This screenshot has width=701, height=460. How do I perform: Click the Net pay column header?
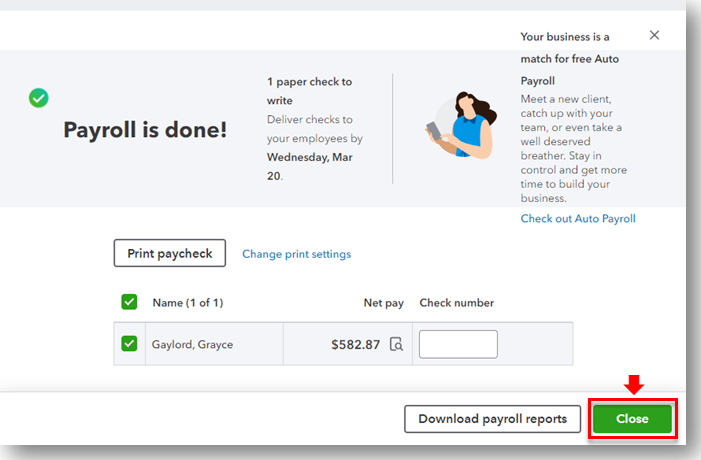pyautogui.click(x=384, y=303)
